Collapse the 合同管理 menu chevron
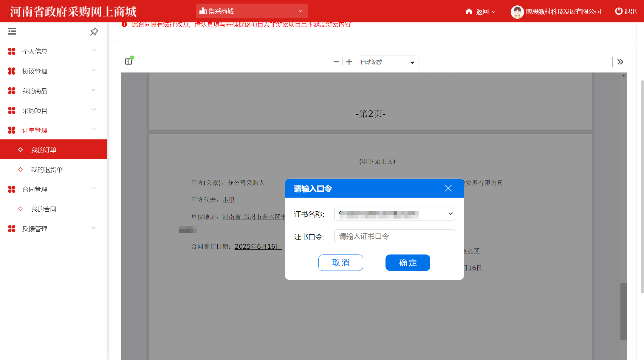This screenshot has height=360, width=644. (x=94, y=188)
